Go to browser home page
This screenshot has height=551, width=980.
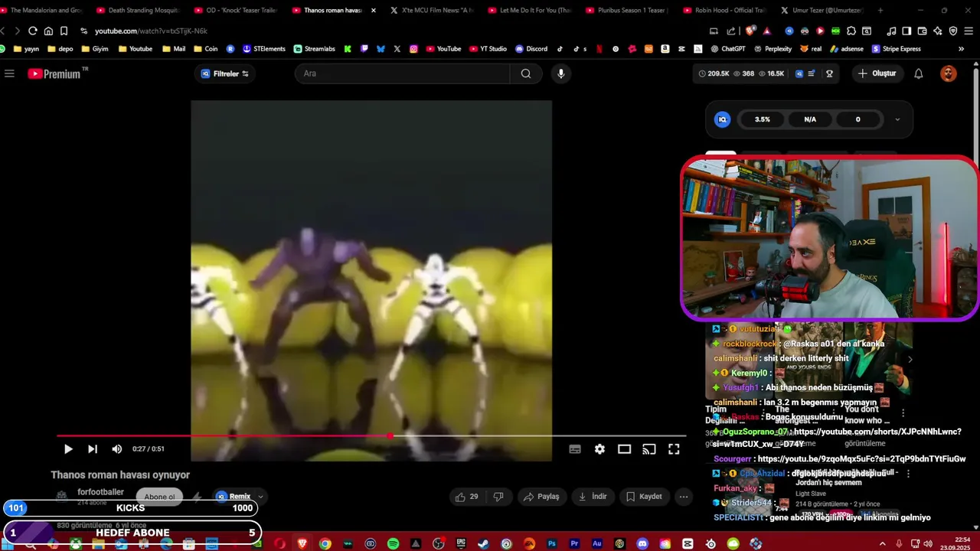(x=48, y=31)
